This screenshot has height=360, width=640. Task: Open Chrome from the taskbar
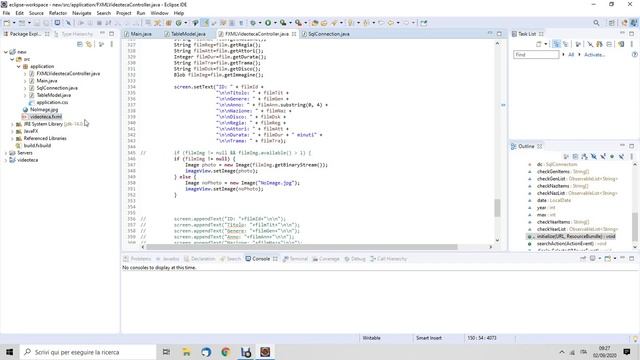point(226,352)
